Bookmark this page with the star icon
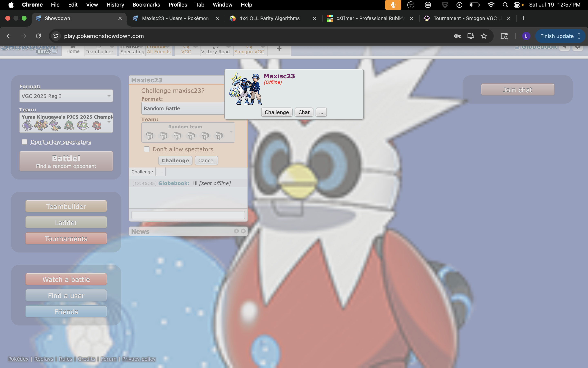Image resolution: width=588 pixels, height=368 pixels. (484, 36)
